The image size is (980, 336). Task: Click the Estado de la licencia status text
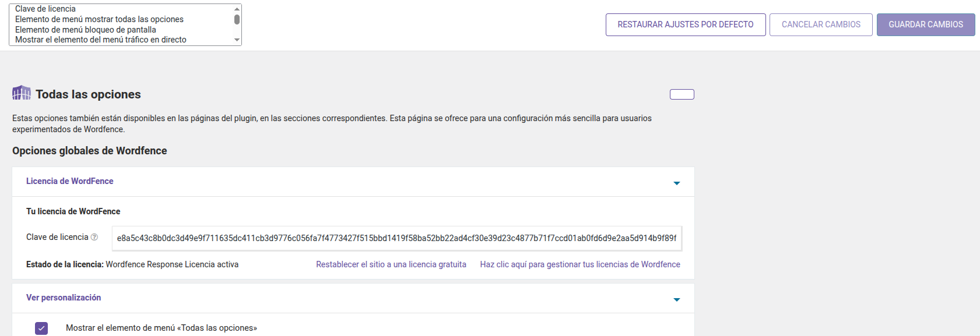point(132,264)
